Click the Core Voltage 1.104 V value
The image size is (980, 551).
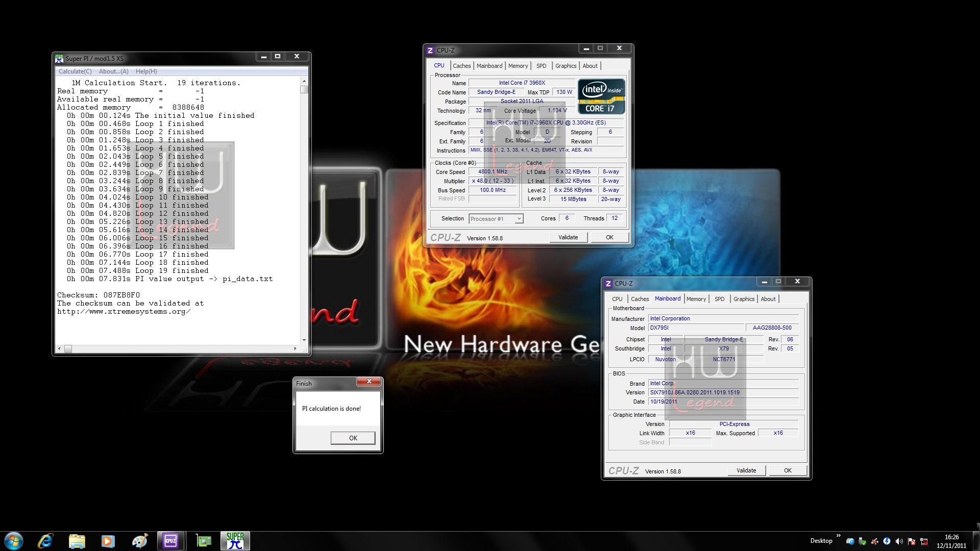[557, 111]
